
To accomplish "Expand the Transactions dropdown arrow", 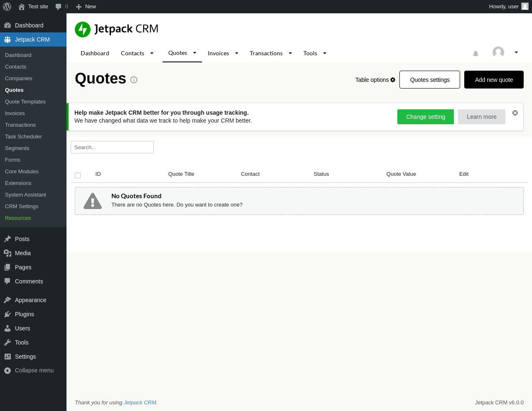I will click(x=290, y=53).
